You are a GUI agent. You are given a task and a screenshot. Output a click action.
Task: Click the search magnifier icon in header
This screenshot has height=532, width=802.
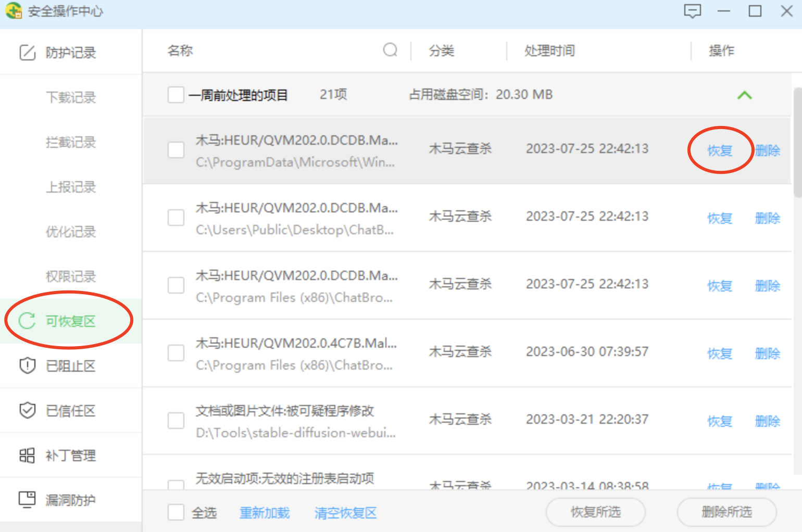pos(390,50)
